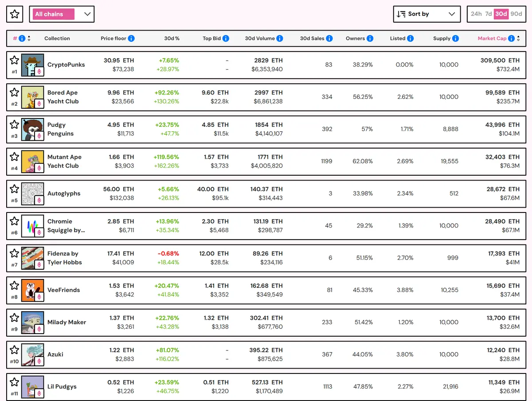
Task: Switch to the 7d time range
Action: (x=488, y=14)
